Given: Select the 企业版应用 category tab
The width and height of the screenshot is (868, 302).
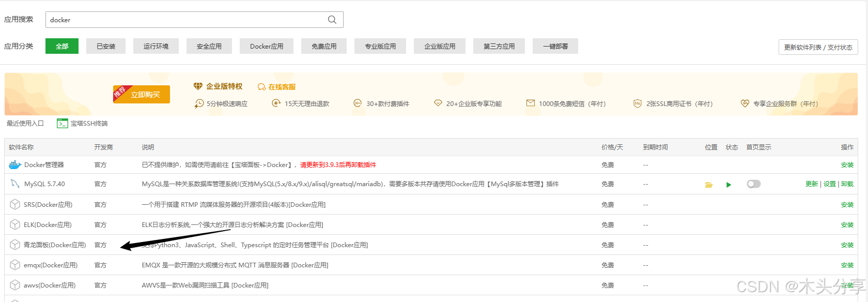Looking at the screenshot, I should coord(440,46).
